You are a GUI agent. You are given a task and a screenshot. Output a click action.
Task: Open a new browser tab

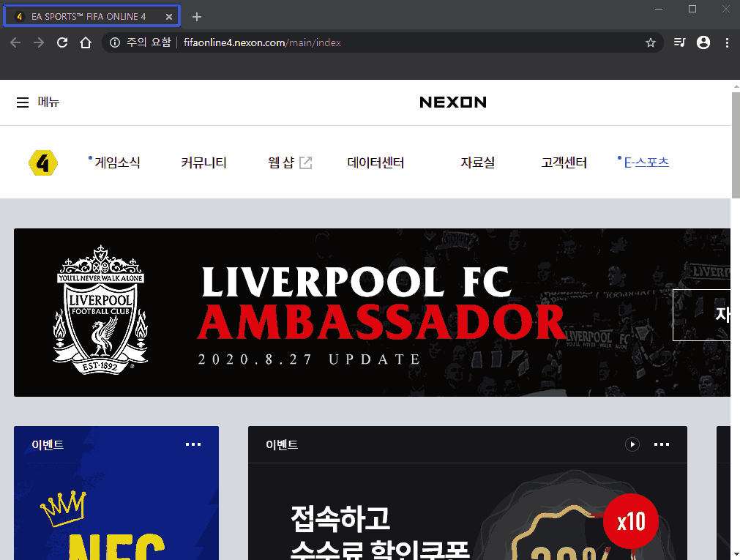[197, 17]
